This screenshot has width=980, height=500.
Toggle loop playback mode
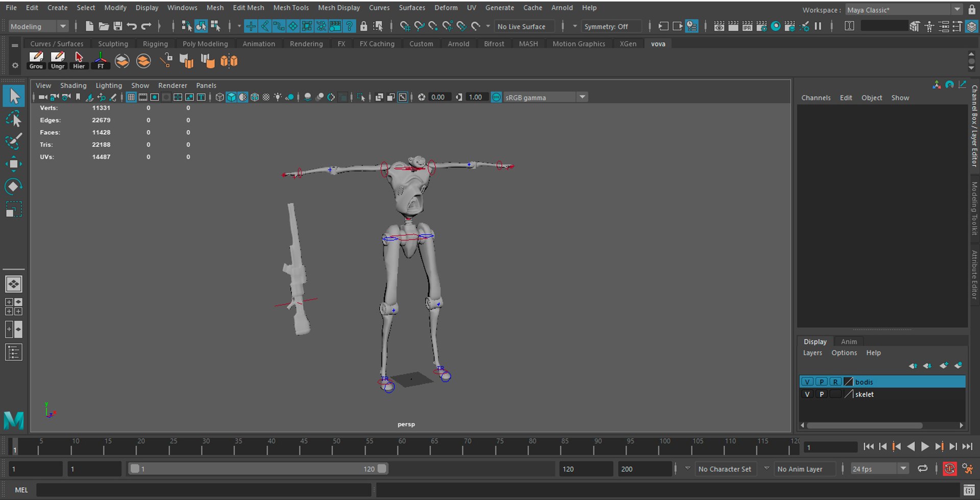(x=922, y=468)
